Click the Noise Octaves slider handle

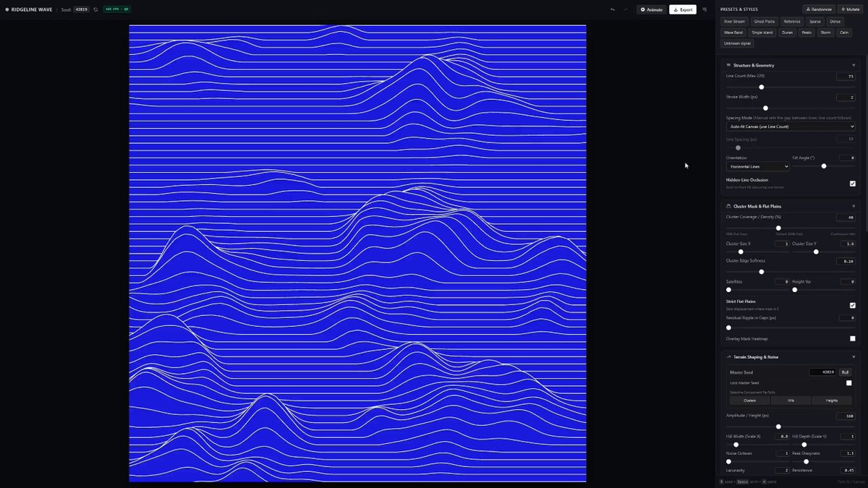[728, 461]
